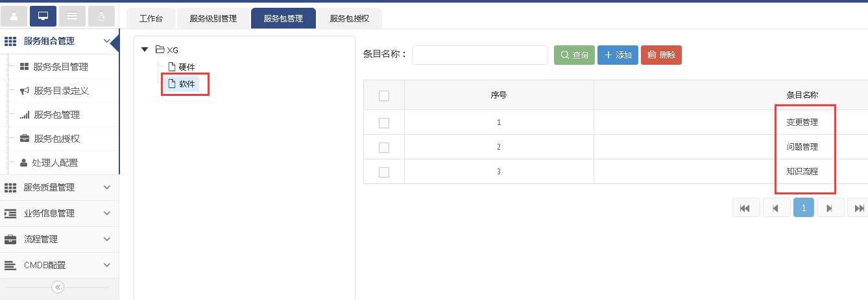Check the box for row 知识流程

(x=383, y=172)
